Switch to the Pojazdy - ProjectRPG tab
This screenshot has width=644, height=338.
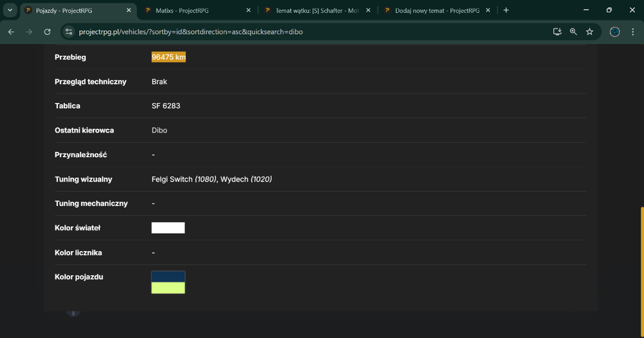[78, 11]
